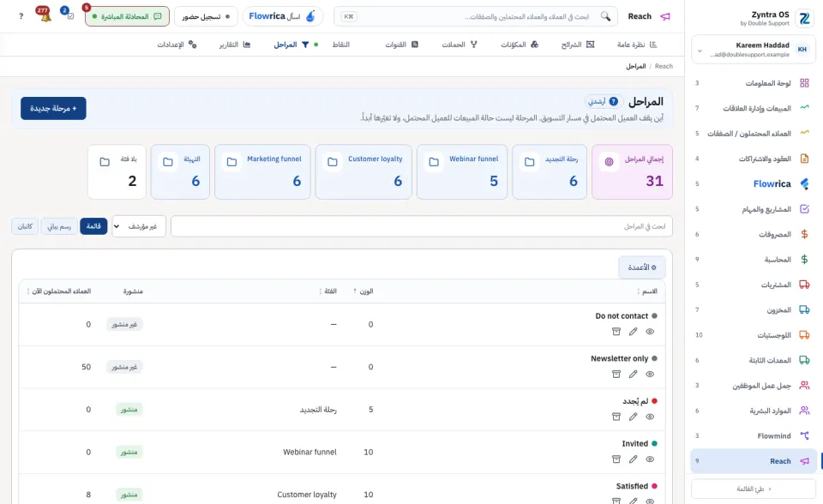Screen dimensions: 823x504
Task: Click the Reach megaphone icon in header
Action: [665, 16]
